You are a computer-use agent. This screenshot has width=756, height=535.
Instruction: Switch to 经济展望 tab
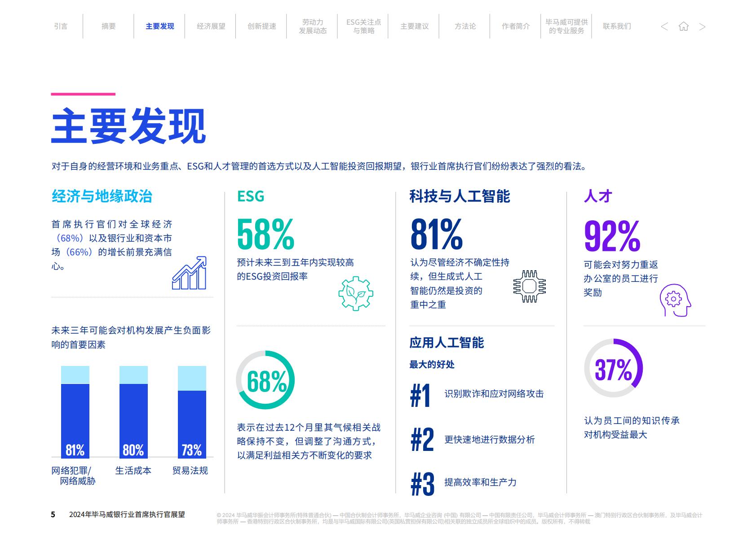(x=211, y=26)
